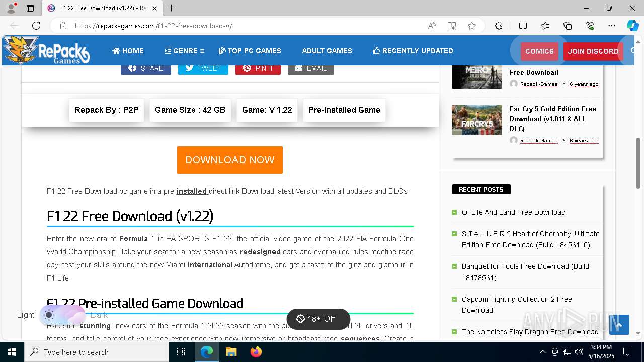Screen dimensions: 644x362
Task: Open Edge settings and more menu
Action: point(612,26)
